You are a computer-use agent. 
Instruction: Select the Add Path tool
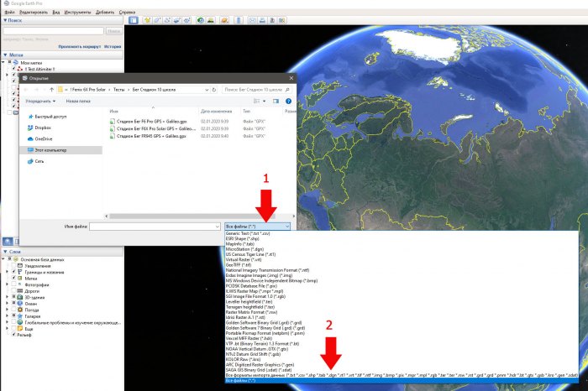[167, 20]
